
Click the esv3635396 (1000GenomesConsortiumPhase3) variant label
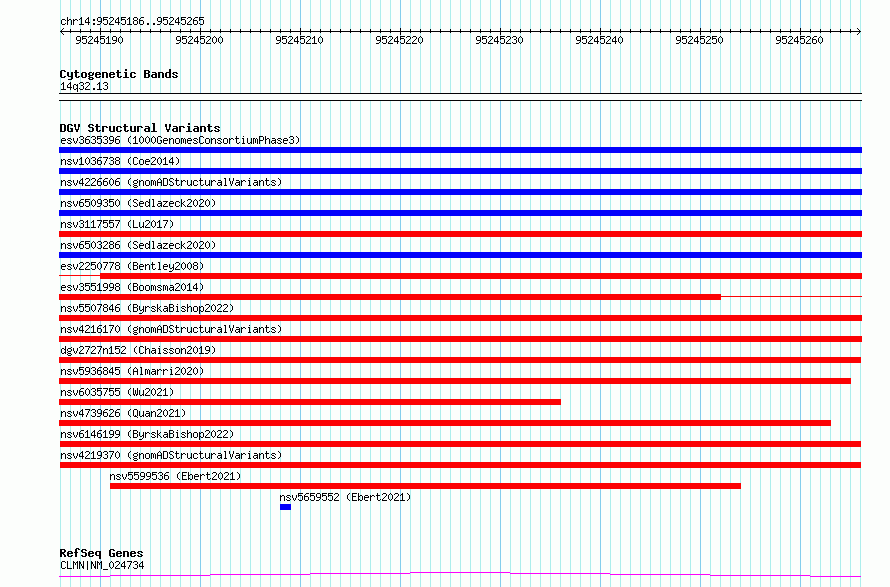[x=180, y=140]
